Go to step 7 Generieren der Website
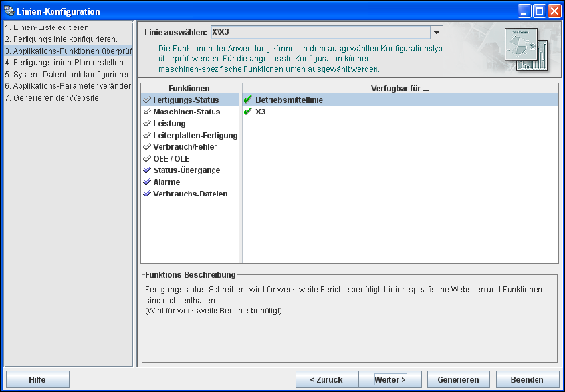This screenshot has height=392, width=565. click(53, 98)
